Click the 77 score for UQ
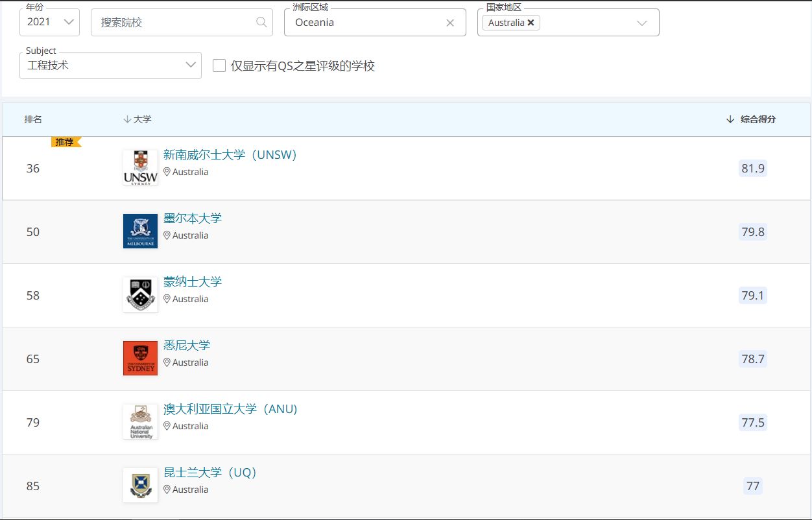This screenshot has height=520, width=812. tap(753, 486)
